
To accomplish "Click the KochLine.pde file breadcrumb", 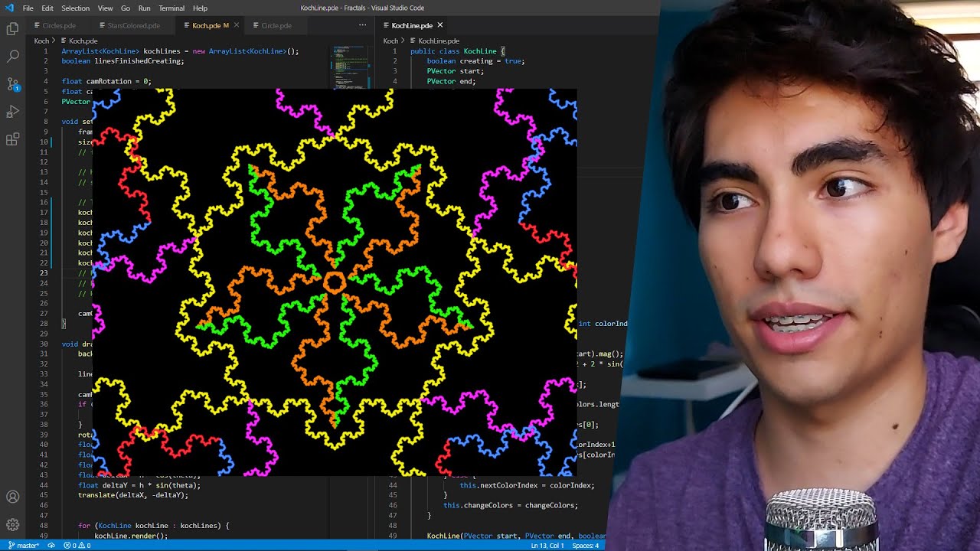I will pyautogui.click(x=439, y=41).
